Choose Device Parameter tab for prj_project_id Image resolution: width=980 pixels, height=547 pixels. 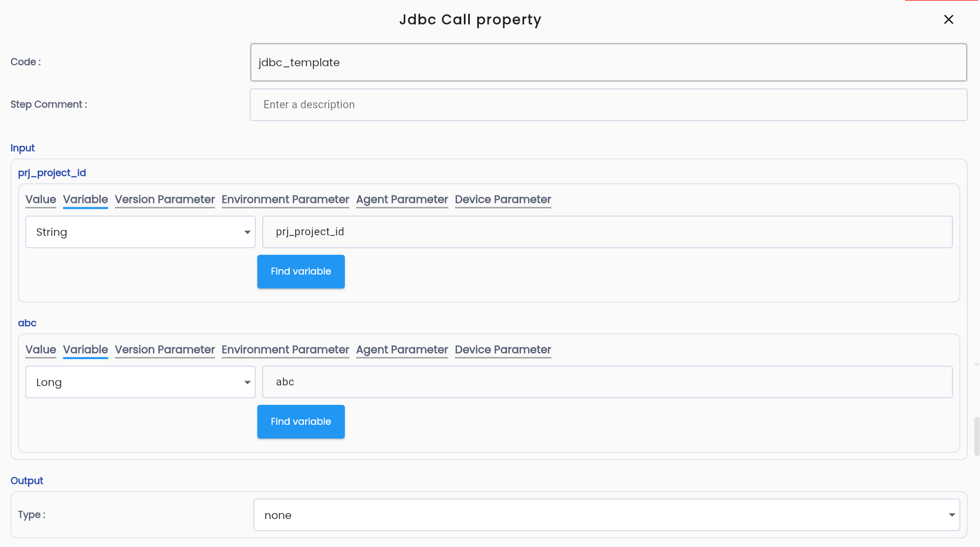(503, 200)
